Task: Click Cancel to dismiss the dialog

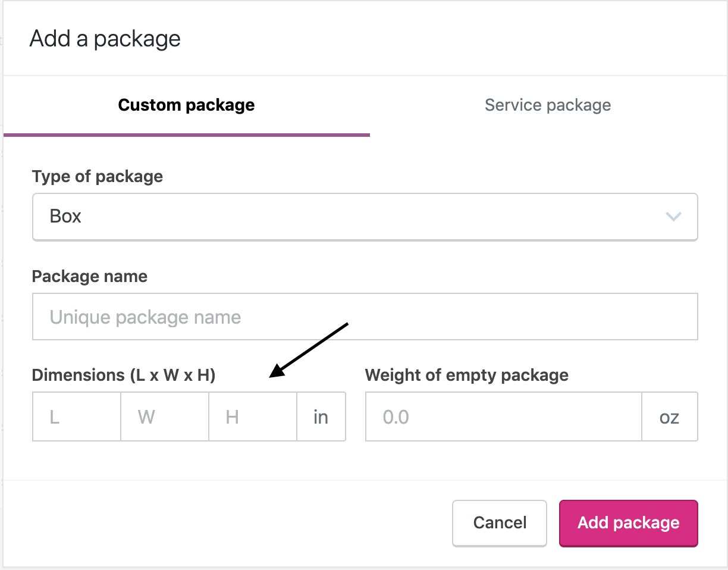Action: [x=499, y=523]
